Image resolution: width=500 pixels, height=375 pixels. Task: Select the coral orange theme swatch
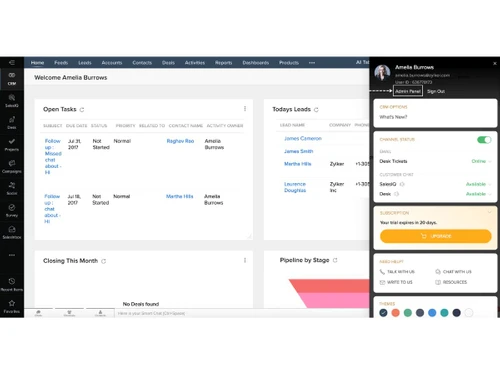395,313
